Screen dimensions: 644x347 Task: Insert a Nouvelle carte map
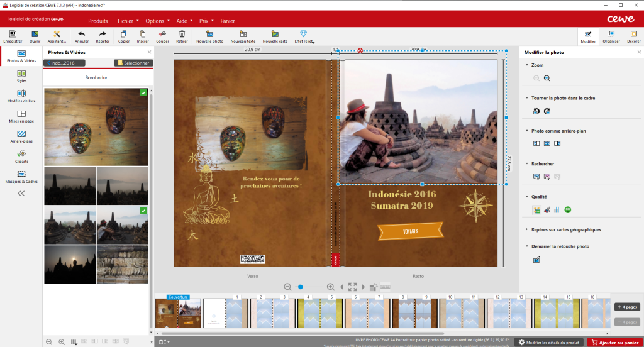point(275,34)
